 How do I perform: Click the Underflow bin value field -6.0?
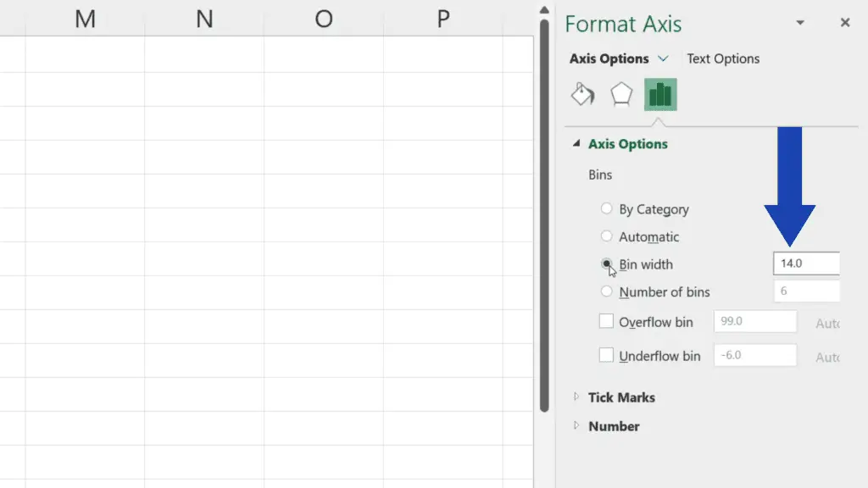pyautogui.click(x=755, y=355)
